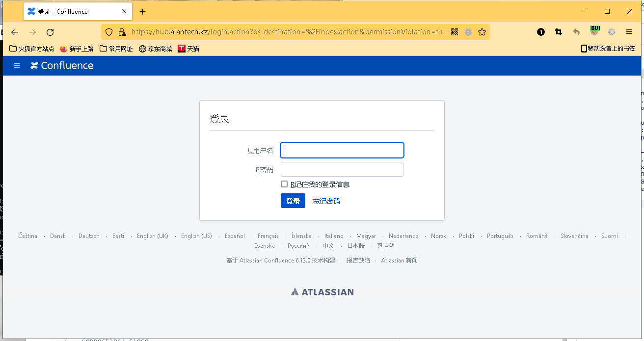Switch language to 한국어
644x341 pixels.
(x=386, y=246)
